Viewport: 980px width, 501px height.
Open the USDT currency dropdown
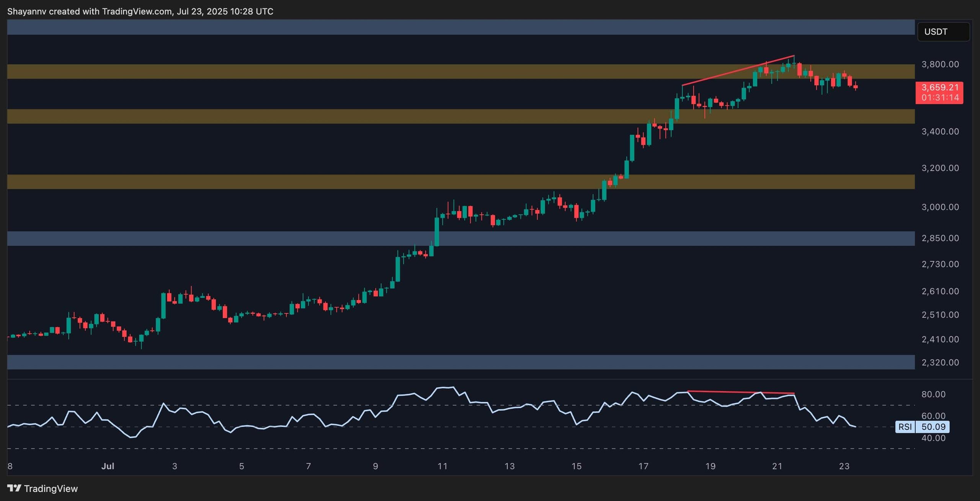[943, 32]
